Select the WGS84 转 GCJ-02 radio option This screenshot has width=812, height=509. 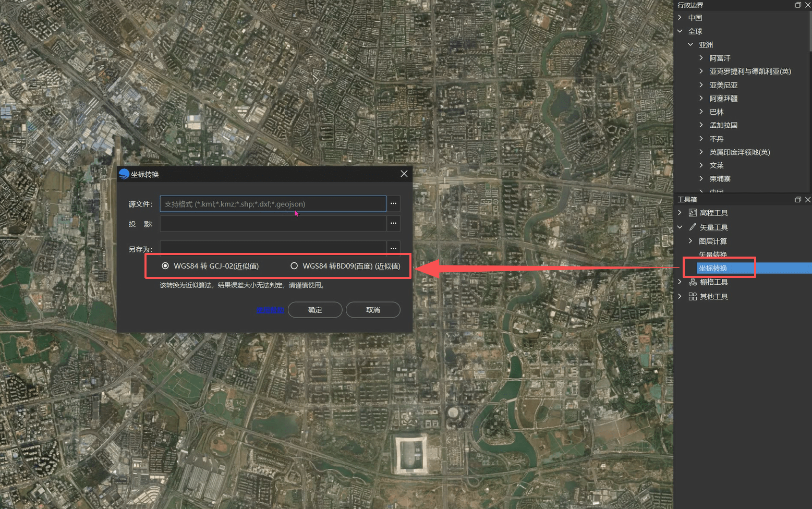click(165, 266)
